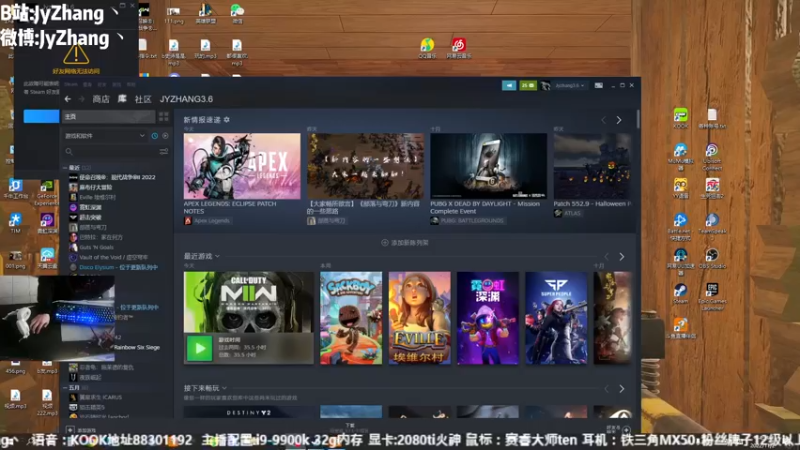Open KOOK desktop shortcut
This screenshot has width=800, height=450.
tap(681, 118)
